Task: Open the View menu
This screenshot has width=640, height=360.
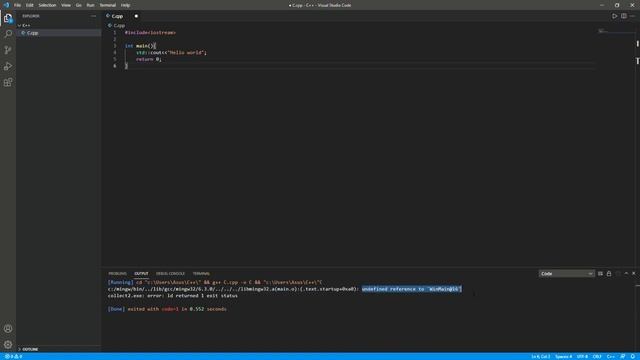Action: (66, 5)
